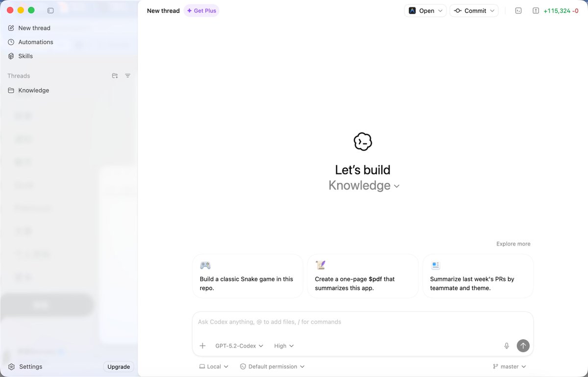Click the Settings gear icon
This screenshot has height=377, width=588.
click(11, 367)
